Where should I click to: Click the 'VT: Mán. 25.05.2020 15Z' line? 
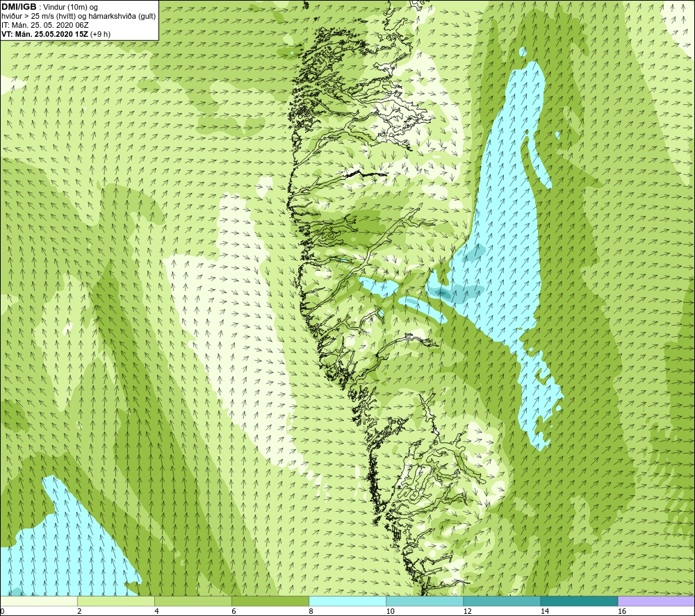tap(44, 34)
